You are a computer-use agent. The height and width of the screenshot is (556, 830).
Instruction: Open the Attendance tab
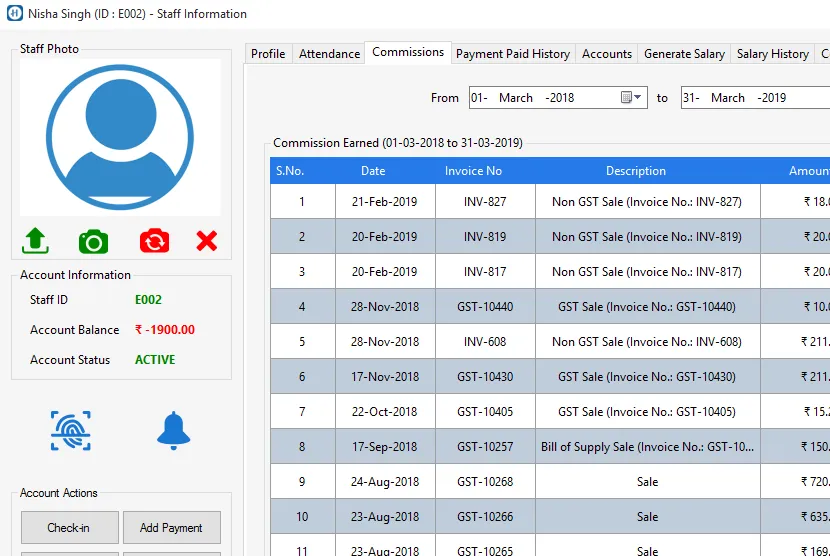pos(329,54)
